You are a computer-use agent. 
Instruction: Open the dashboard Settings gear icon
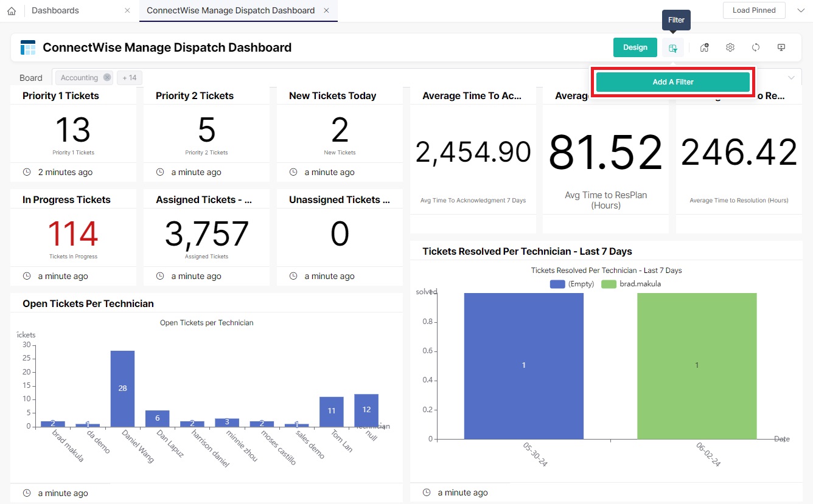pos(730,47)
